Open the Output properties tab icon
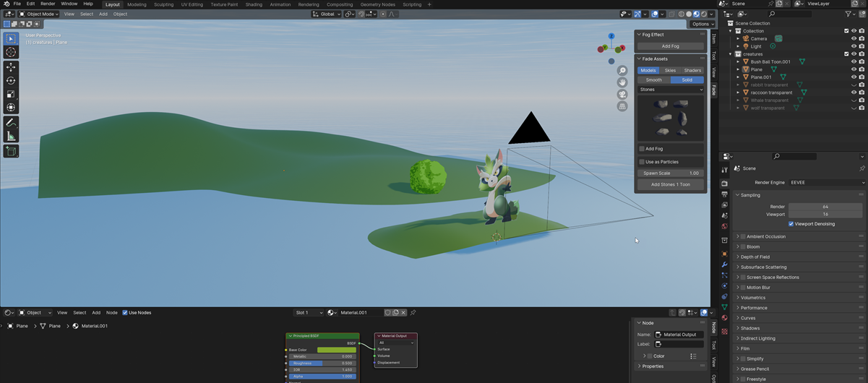The width and height of the screenshot is (868, 383). (725, 194)
